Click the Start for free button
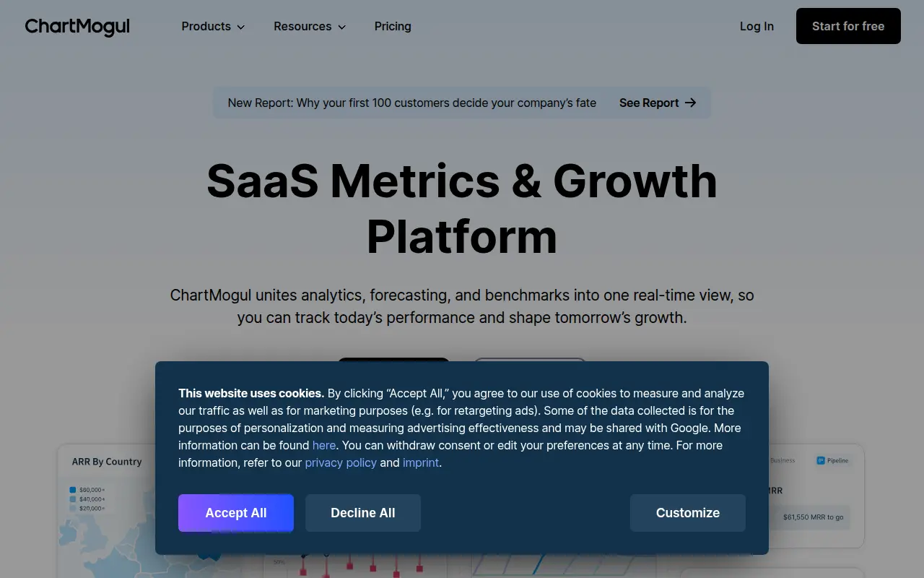The image size is (924, 578). 848,26
